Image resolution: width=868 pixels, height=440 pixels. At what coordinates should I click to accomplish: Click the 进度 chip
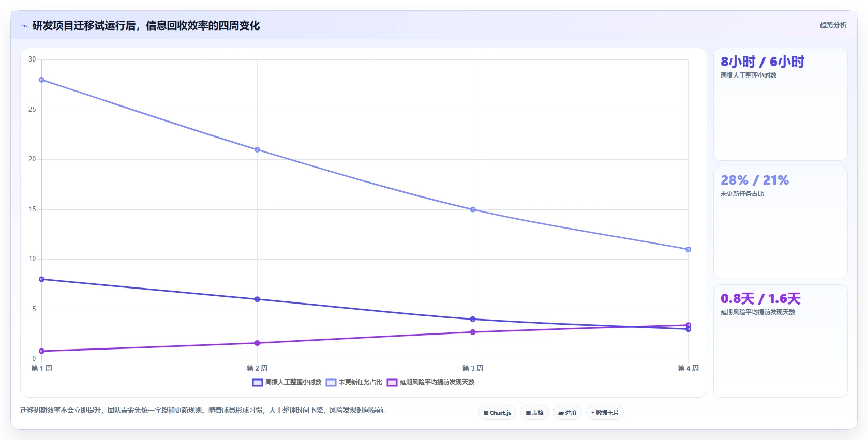[x=567, y=413]
